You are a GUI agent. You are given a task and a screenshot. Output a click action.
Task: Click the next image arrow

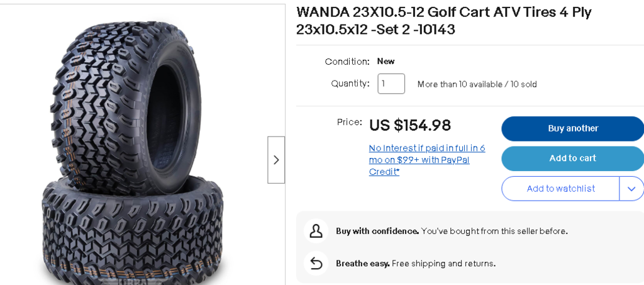pos(276,160)
